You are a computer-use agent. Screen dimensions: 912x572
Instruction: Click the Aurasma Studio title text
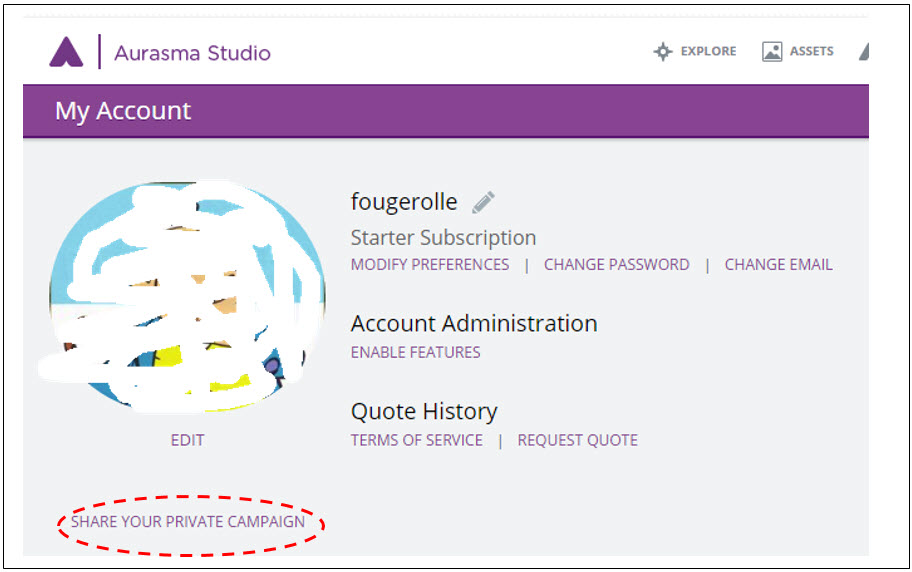point(192,53)
